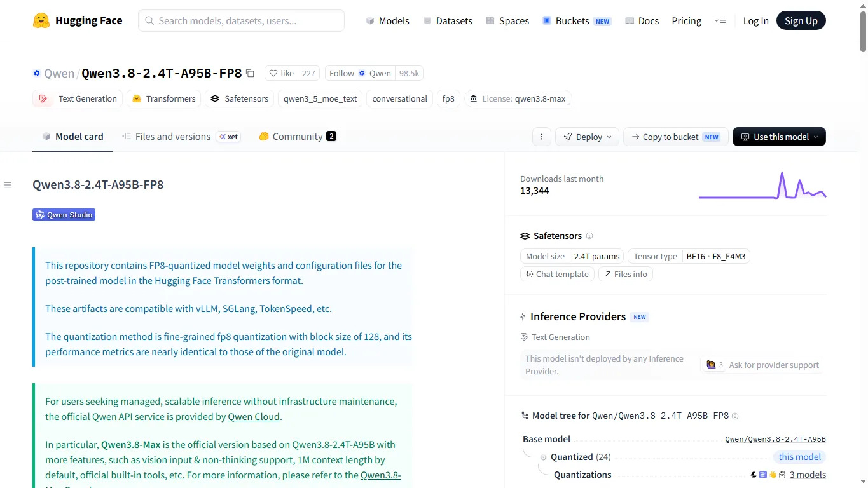The width and height of the screenshot is (868, 488).
Task: Go to Models in top navigation
Action: 387,21
